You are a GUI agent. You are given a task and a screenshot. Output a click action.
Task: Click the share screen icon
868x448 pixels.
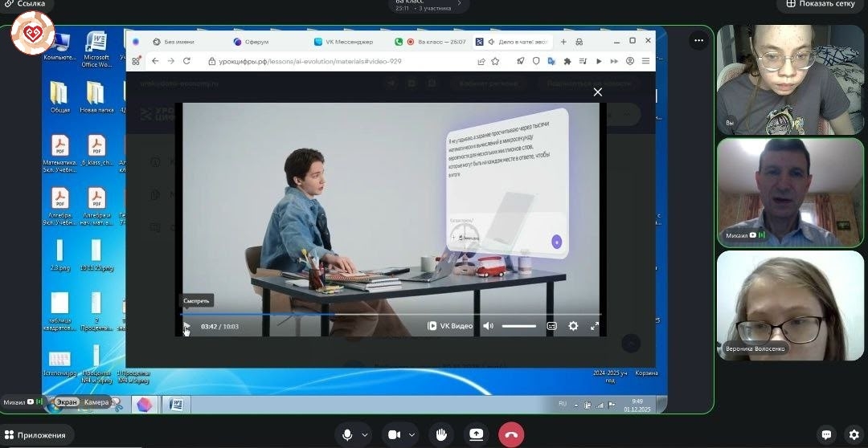[x=476, y=434]
